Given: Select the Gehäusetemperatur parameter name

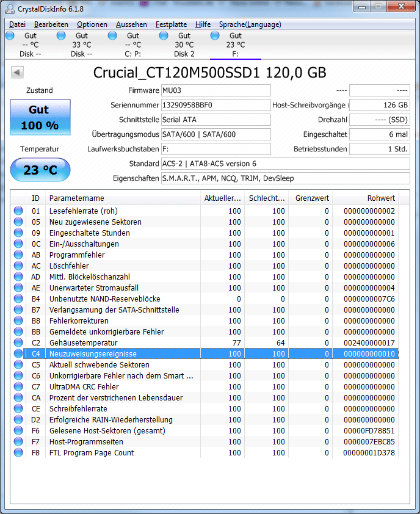Looking at the screenshot, I should [83, 342].
